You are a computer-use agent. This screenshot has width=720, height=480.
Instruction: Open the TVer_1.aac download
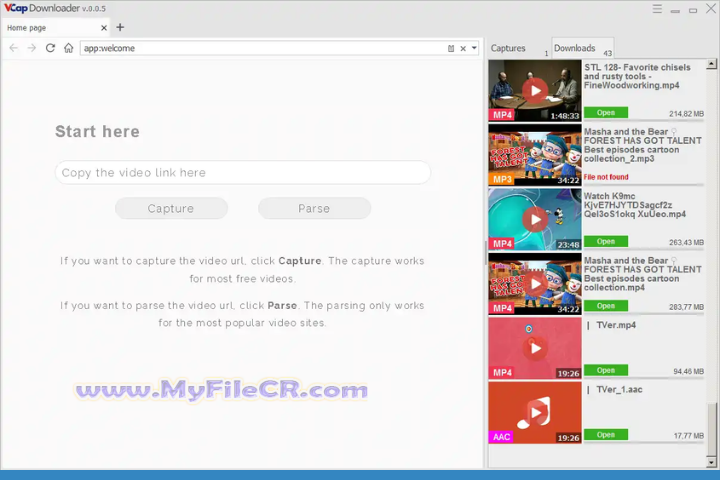(x=606, y=435)
